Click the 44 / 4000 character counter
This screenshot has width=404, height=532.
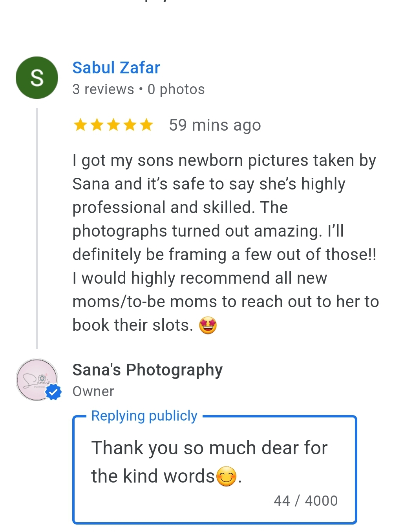pos(305,501)
